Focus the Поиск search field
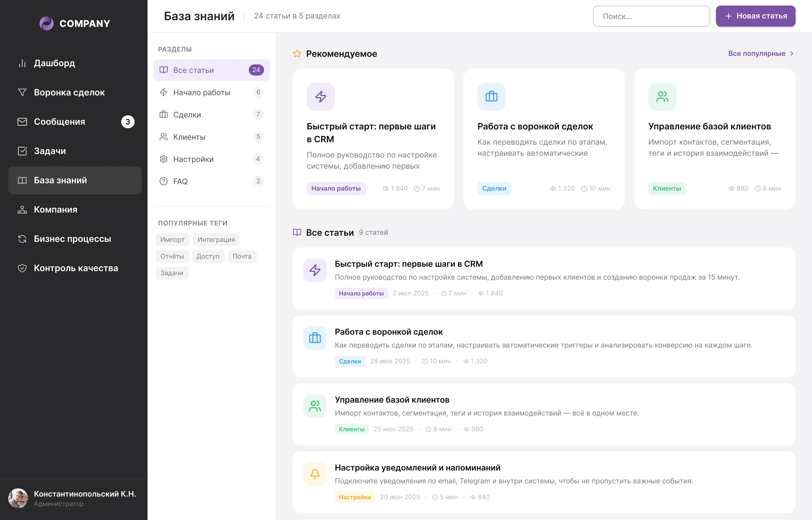 click(651, 16)
